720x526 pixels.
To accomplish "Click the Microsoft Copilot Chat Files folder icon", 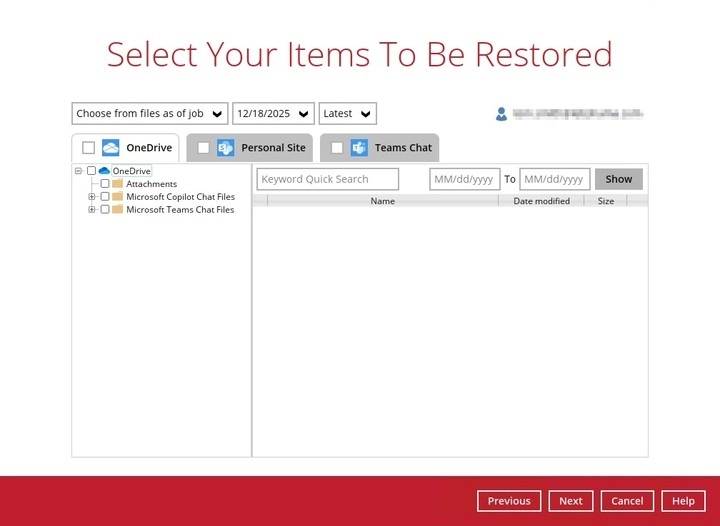I will click(118, 196).
